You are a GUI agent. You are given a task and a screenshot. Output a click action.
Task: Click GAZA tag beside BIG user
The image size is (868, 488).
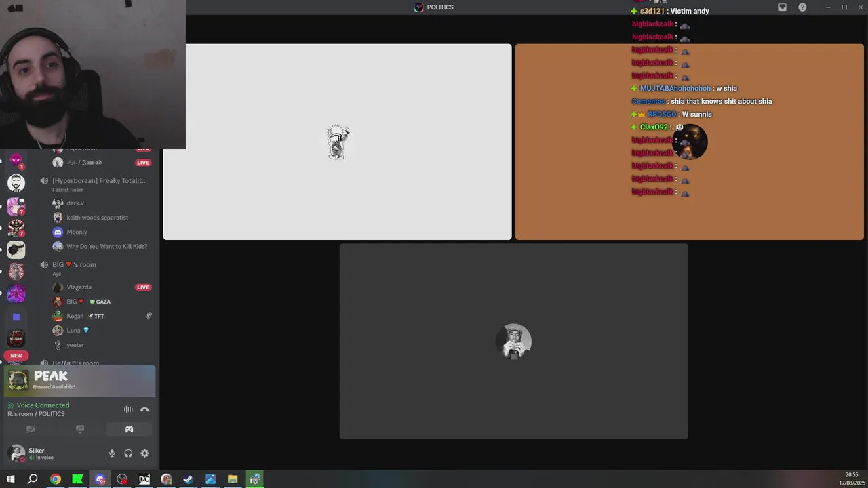tap(100, 302)
